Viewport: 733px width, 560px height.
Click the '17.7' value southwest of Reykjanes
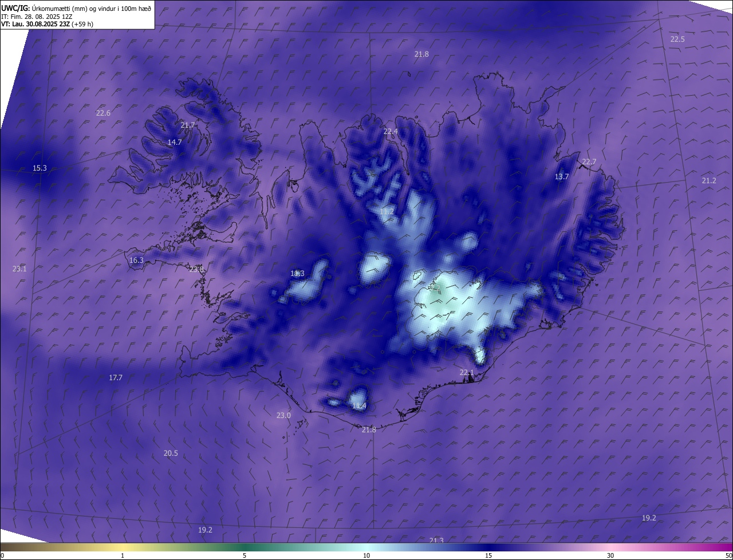[x=116, y=377]
